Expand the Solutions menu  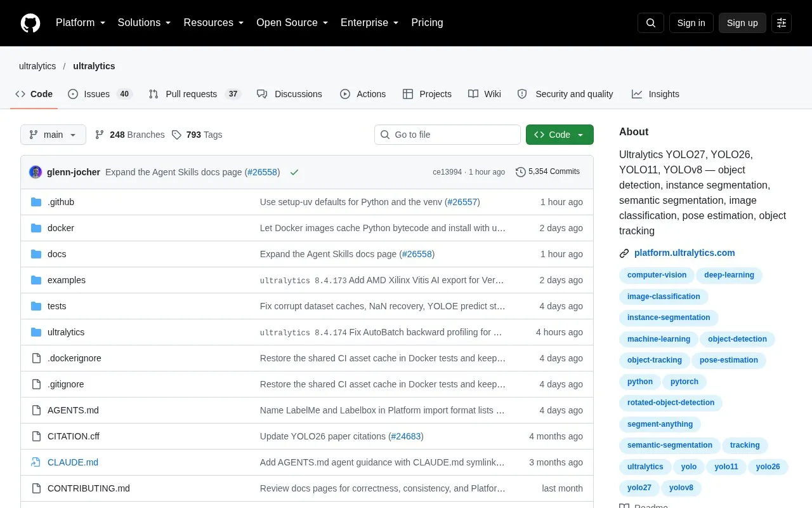(145, 23)
